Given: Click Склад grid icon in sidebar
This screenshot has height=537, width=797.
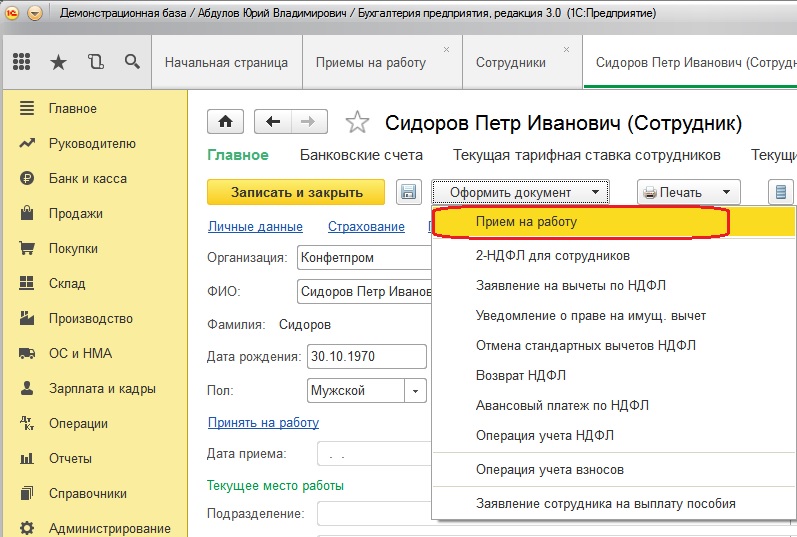Looking at the screenshot, I should 26,283.
